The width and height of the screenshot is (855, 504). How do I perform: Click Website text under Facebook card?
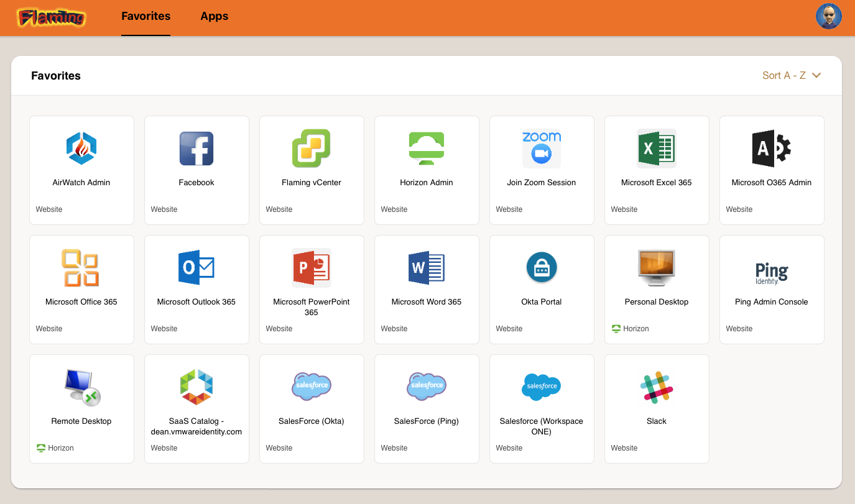pyautogui.click(x=164, y=209)
